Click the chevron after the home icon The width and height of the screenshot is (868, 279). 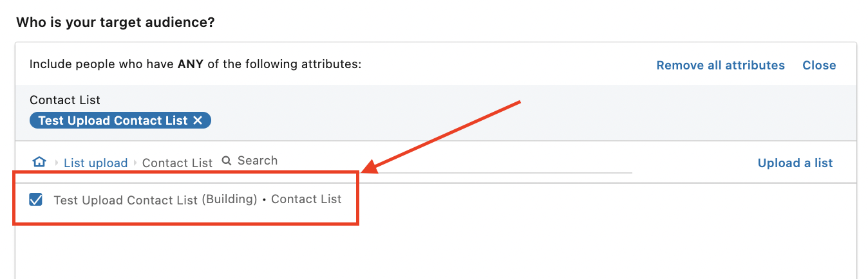[x=57, y=163]
